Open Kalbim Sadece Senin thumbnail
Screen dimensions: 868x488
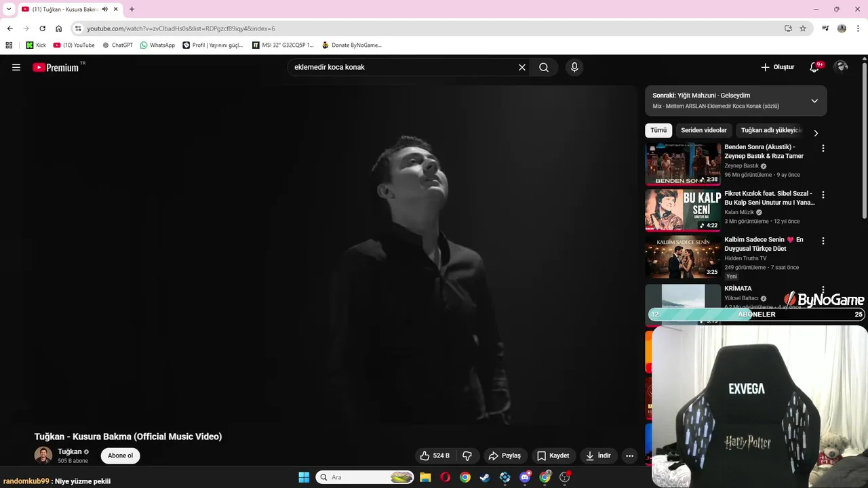coord(683,256)
